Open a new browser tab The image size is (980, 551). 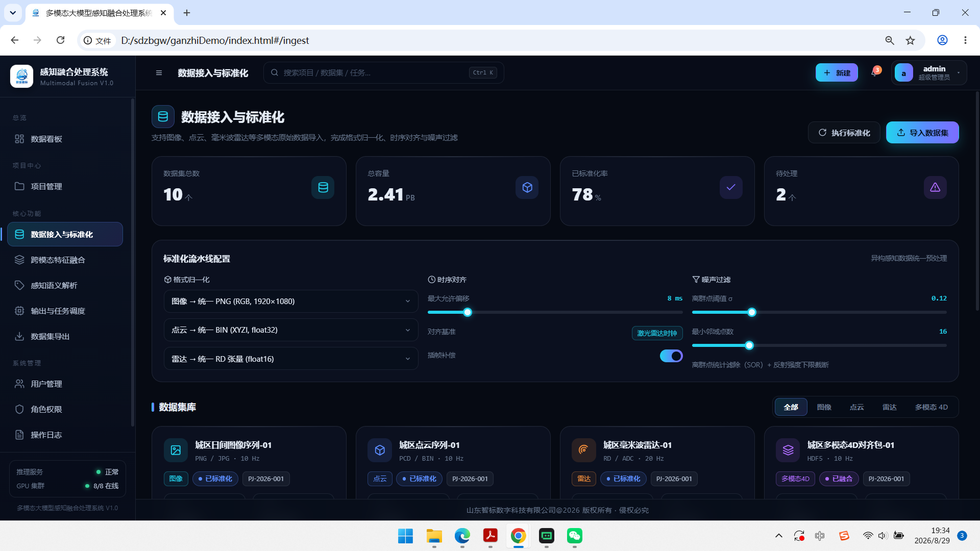187,13
